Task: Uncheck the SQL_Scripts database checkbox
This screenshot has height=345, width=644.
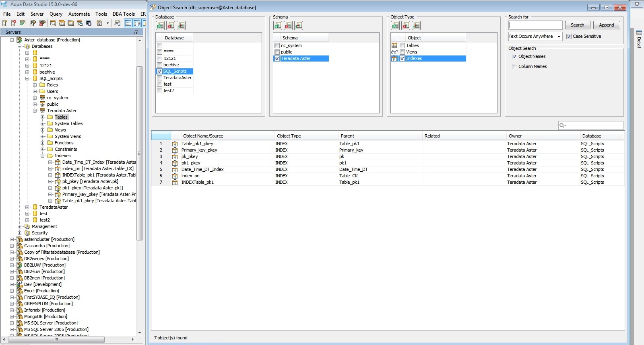Action: pyautogui.click(x=160, y=71)
